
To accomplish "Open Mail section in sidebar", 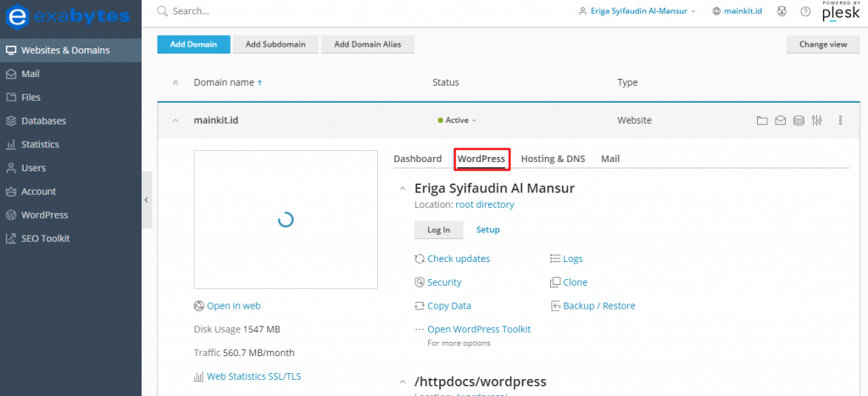I will tap(70, 74).
